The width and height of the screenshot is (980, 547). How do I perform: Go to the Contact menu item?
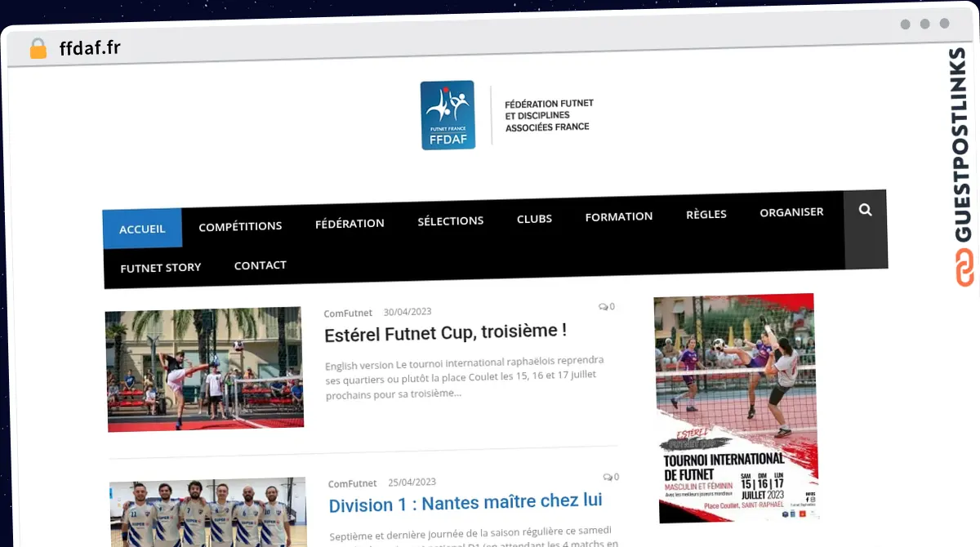coord(260,265)
